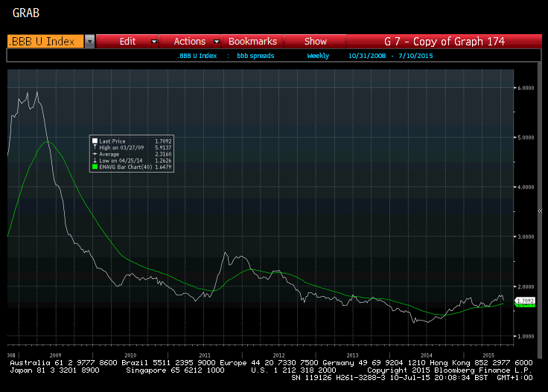The width and height of the screenshot is (548, 392).
Task: Click the double-chevron panel expander at right edge
Action: click(x=541, y=211)
